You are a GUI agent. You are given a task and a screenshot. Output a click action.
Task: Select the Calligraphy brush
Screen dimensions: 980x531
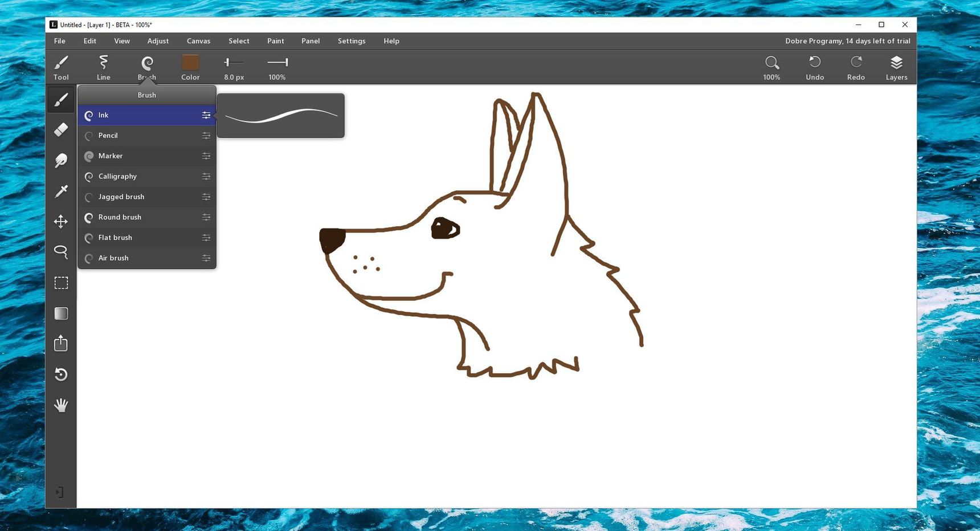click(x=147, y=177)
